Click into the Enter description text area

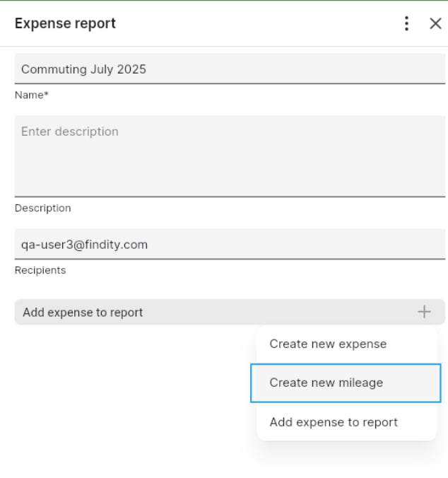click(230, 156)
